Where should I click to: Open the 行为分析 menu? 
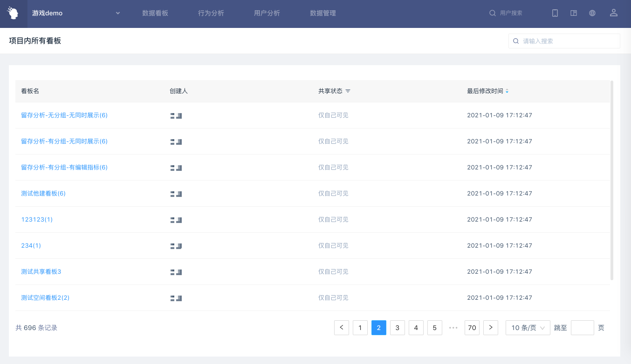tap(211, 13)
